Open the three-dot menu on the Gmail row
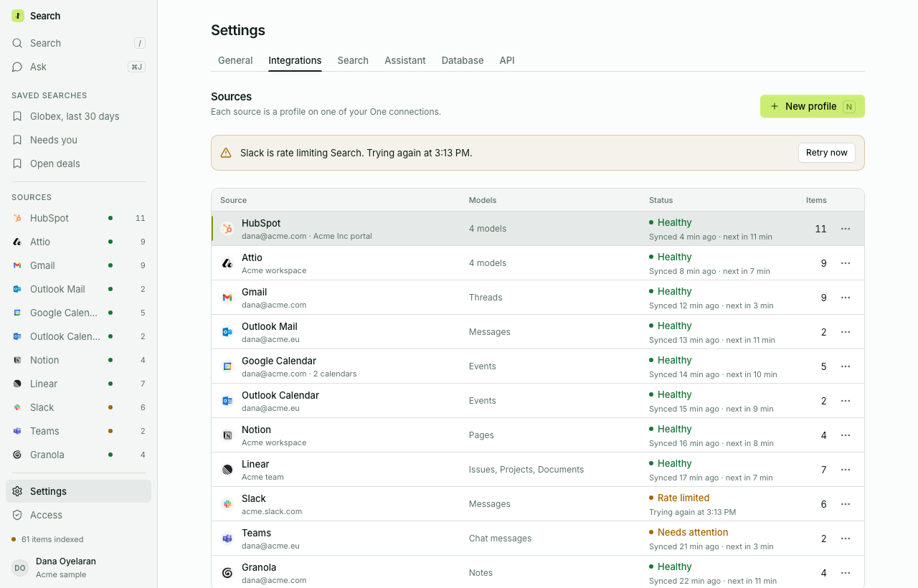 pyautogui.click(x=846, y=298)
